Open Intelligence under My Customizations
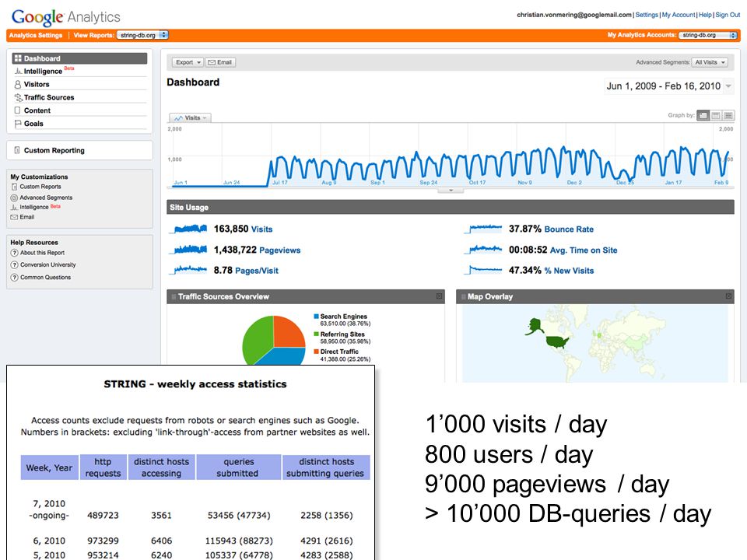The width and height of the screenshot is (747, 560). [33, 207]
